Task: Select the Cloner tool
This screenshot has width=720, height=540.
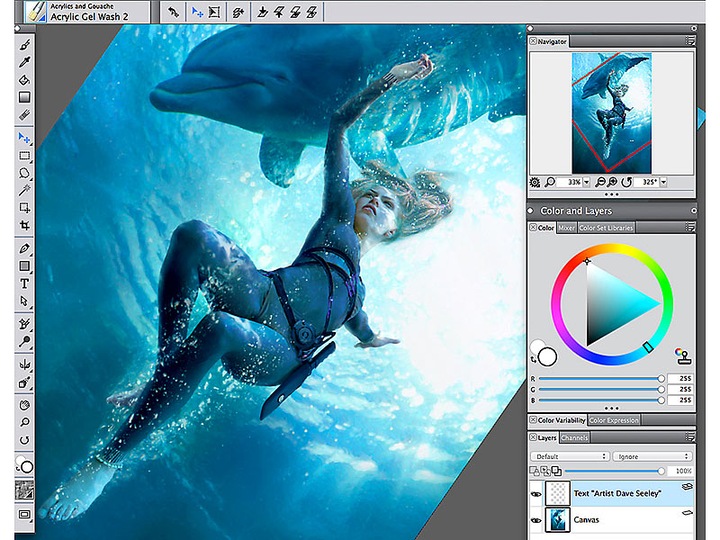Action: point(25,324)
